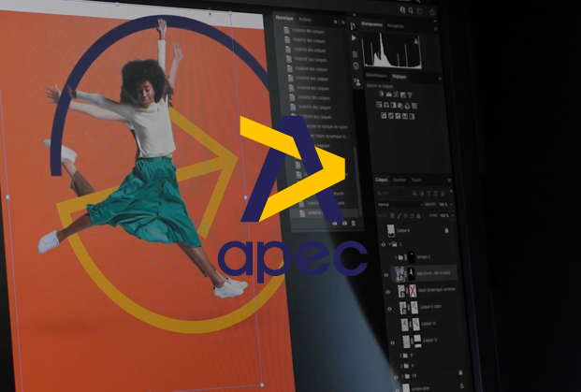Click the histogram cached data warning triangle
Viewport: 581px width, 392px height.
click(416, 41)
